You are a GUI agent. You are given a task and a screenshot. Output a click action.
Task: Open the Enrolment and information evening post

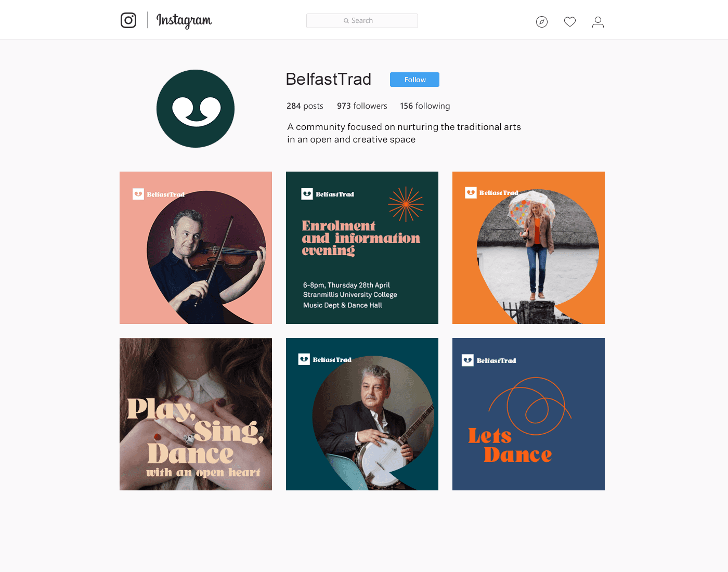coord(362,248)
